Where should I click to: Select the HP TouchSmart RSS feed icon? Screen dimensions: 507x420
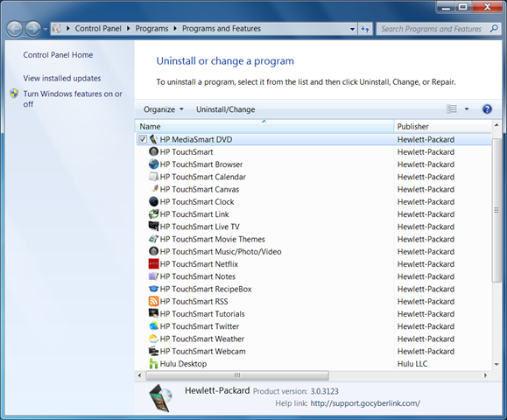[153, 301]
